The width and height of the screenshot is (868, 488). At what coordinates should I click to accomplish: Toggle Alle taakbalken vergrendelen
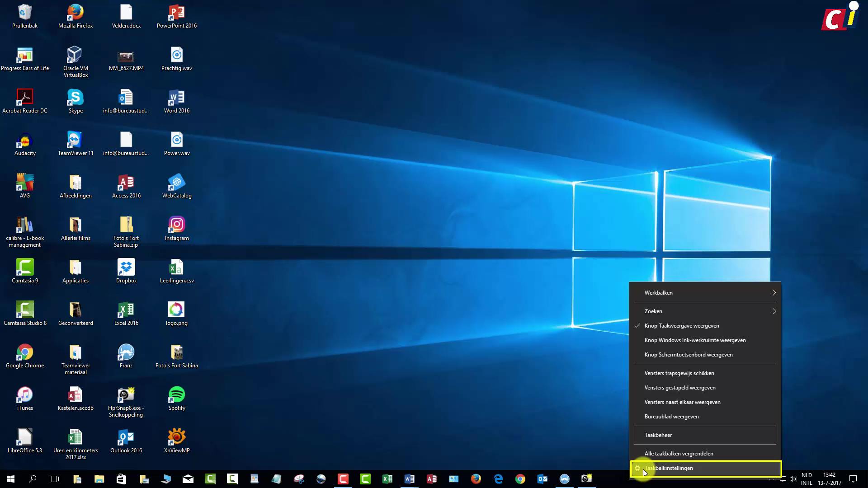point(679,453)
